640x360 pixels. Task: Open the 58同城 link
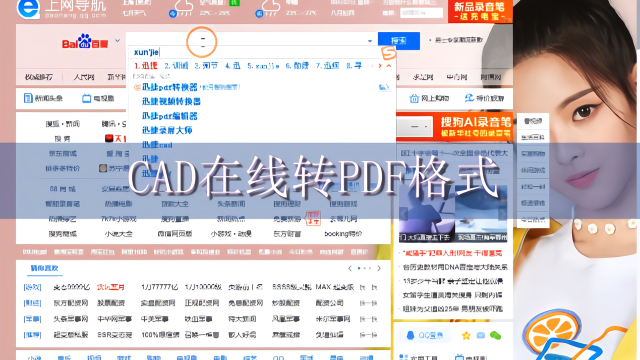click(x=62, y=189)
